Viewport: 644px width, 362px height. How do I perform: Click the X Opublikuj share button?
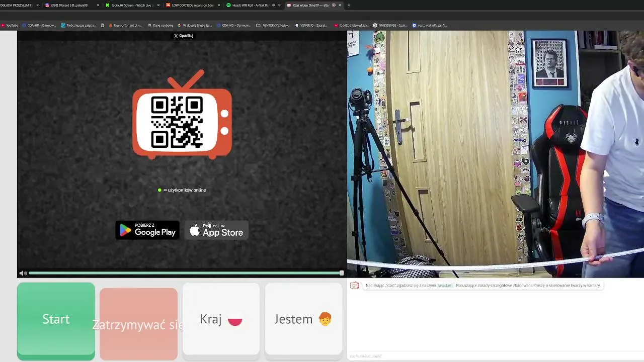pyautogui.click(x=184, y=36)
